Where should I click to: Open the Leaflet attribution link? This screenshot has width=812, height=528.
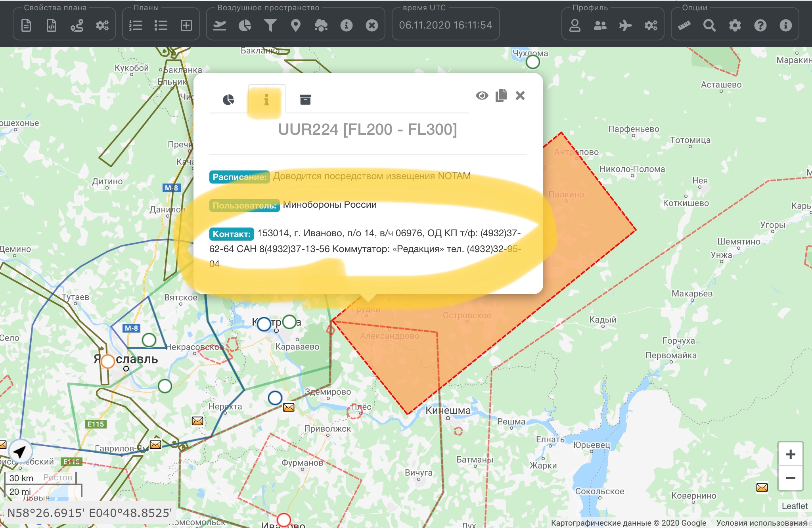pyautogui.click(x=794, y=506)
